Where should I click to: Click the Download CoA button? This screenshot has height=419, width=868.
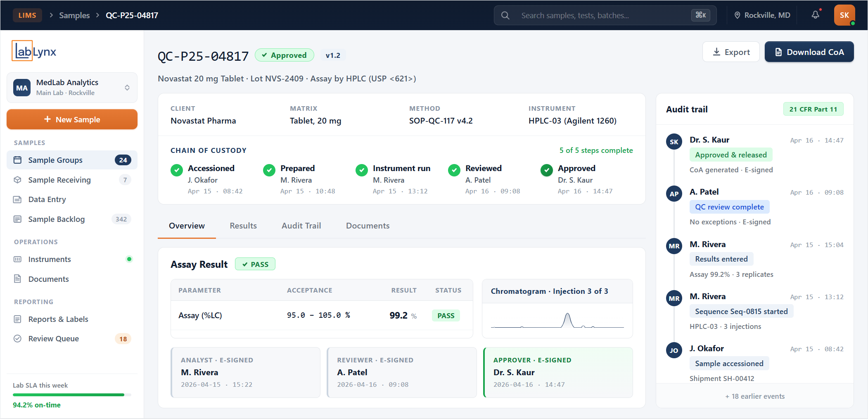click(809, 52)
